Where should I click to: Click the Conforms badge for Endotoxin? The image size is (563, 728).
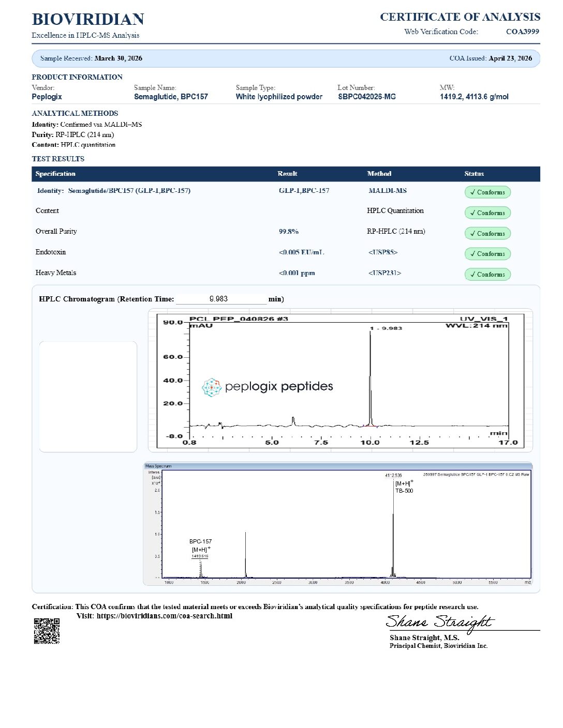coord(487,254)
